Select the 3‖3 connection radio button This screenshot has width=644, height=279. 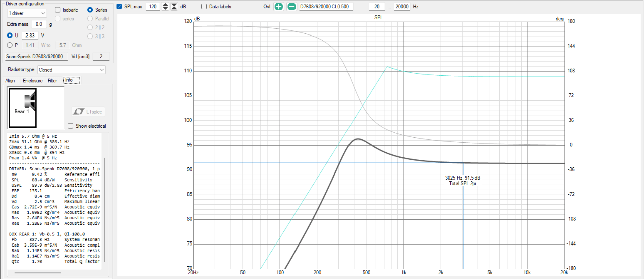(90, 36)
